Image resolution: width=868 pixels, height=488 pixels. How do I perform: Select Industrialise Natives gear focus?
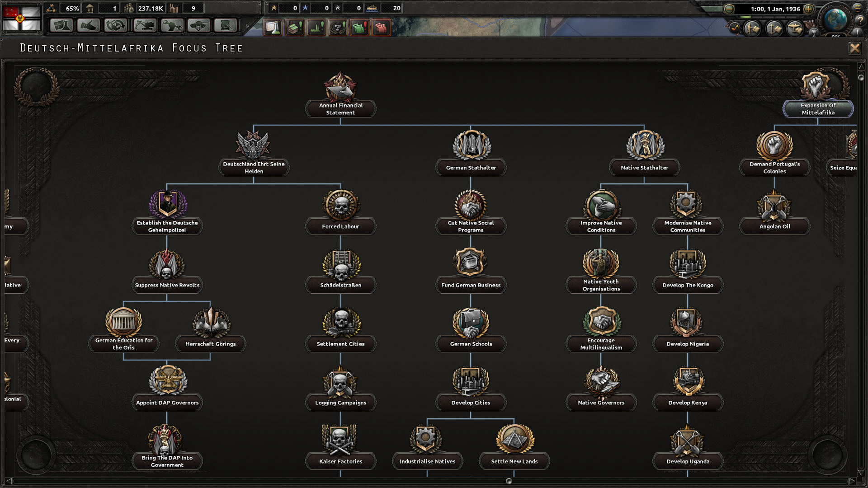427,447
